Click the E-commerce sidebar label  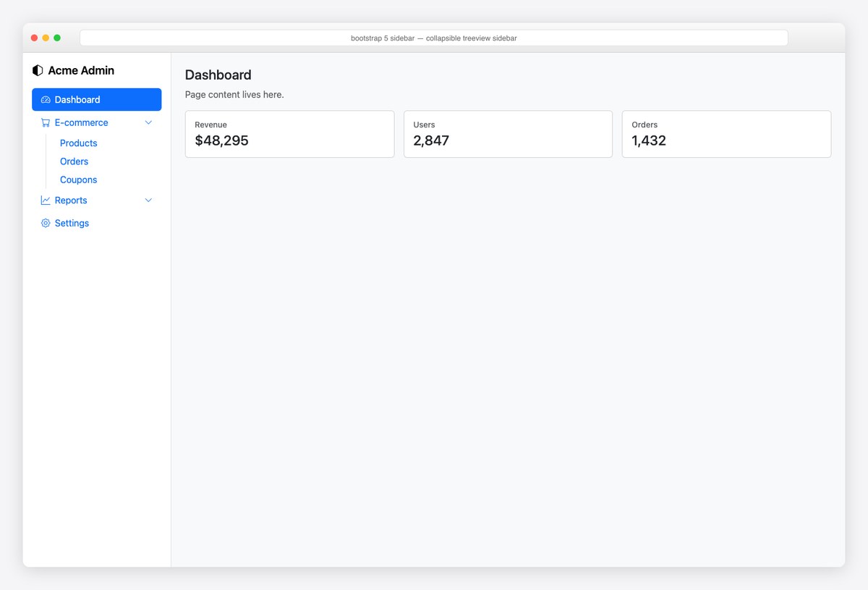coord(82,123)
